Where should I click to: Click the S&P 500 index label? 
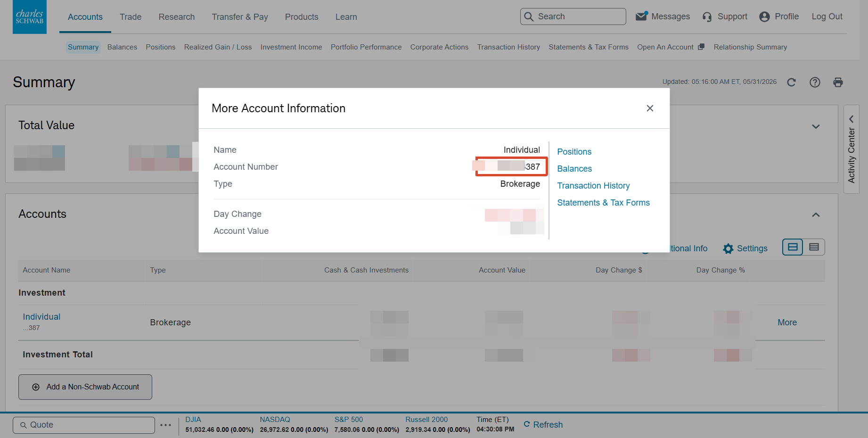coord(349,420)
